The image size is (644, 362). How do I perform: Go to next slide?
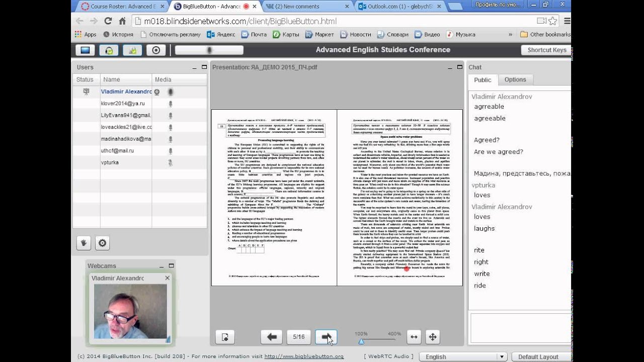tap(326, 337)
